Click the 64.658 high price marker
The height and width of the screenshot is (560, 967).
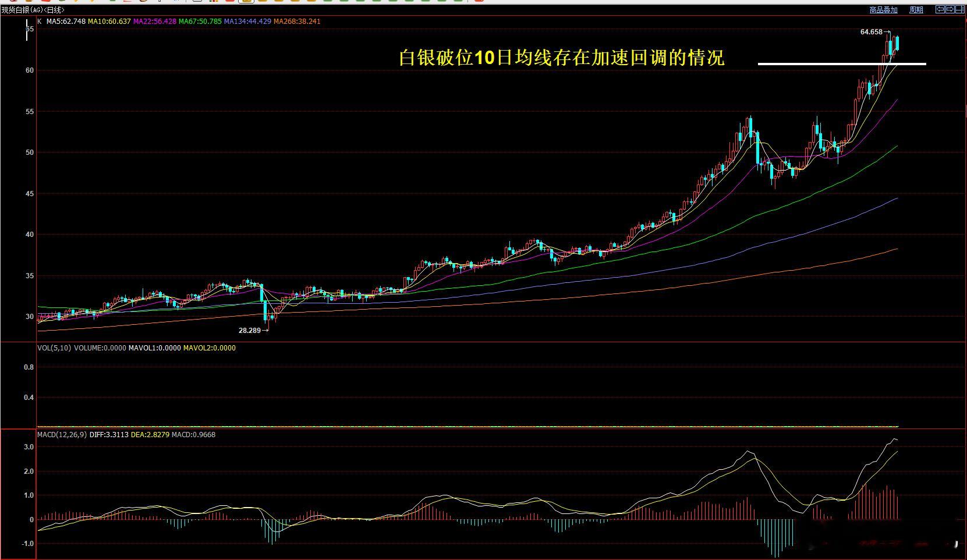872,32
